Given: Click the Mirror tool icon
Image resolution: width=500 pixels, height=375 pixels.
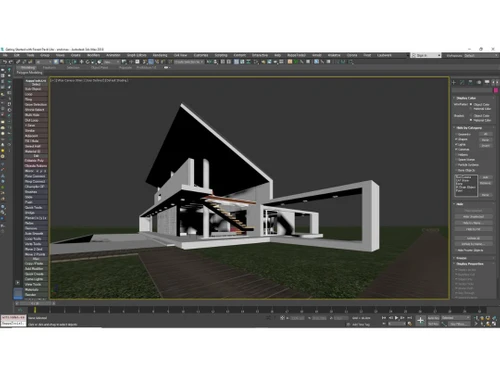Looking at the screenshot, I should (x=209, y=62).
